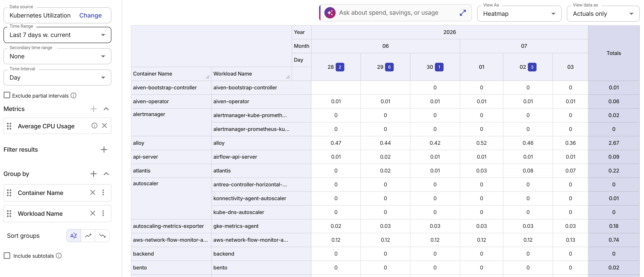Click the Container Name column resize handle
Image resolution: width=644 pixels, height=277 pixels.
coord(208,77)
